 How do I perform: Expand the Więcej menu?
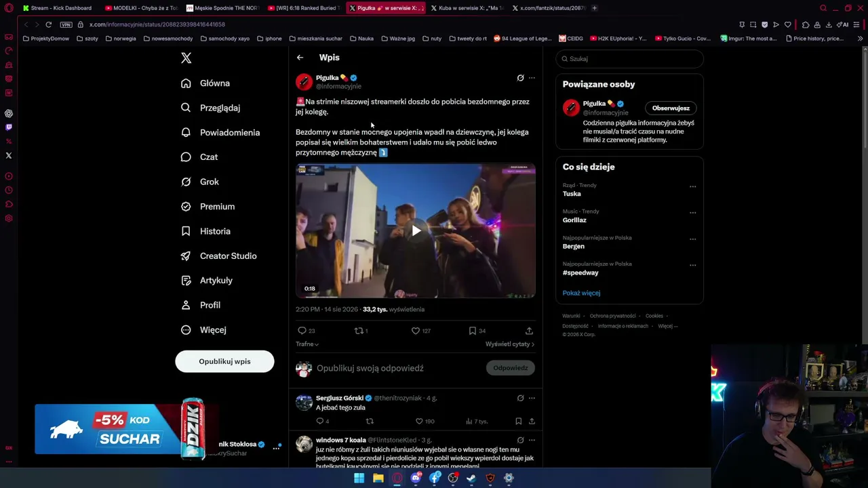pyautogui.click(x=203, y=330)
